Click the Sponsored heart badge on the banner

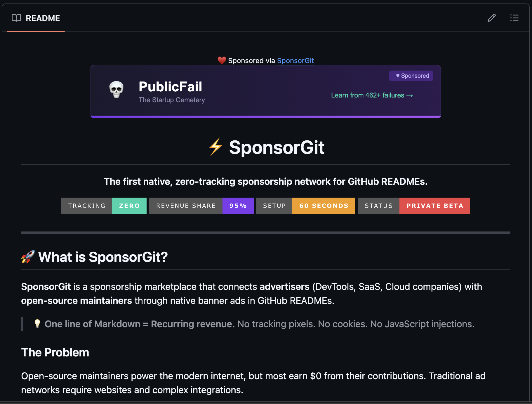pyautogui.click(x=411, y=76)
